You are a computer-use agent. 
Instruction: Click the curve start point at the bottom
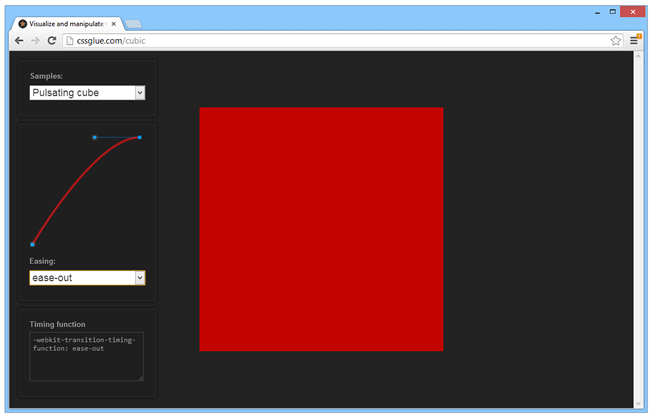click(x=32, y=244)
